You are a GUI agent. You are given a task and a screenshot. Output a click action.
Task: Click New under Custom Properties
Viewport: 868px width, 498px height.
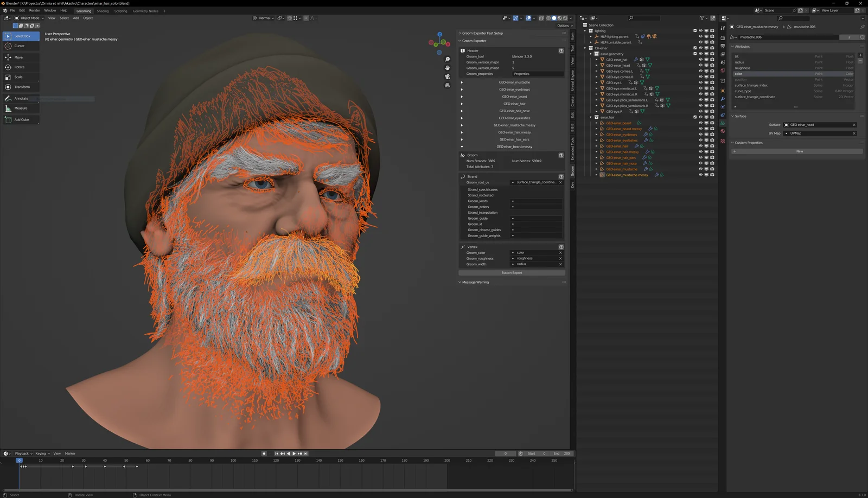click(x=799, y=151)
